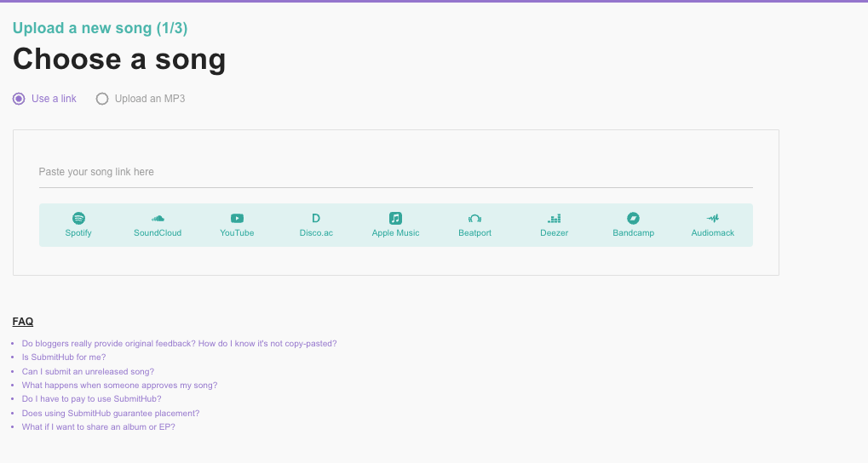868x463 pixels.
Task: Choose the Bandcamp circle icon
Action: click(633, 218)
